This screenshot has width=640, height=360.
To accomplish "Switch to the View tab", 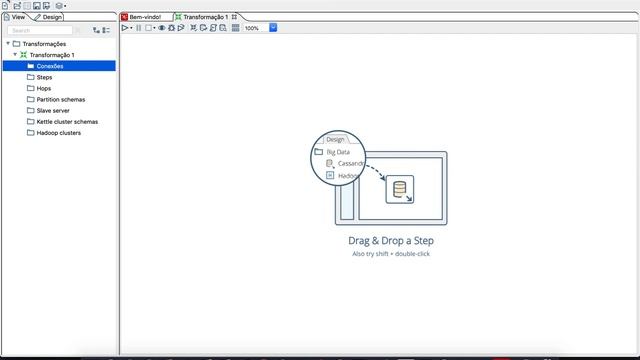I will click(14, 17).
